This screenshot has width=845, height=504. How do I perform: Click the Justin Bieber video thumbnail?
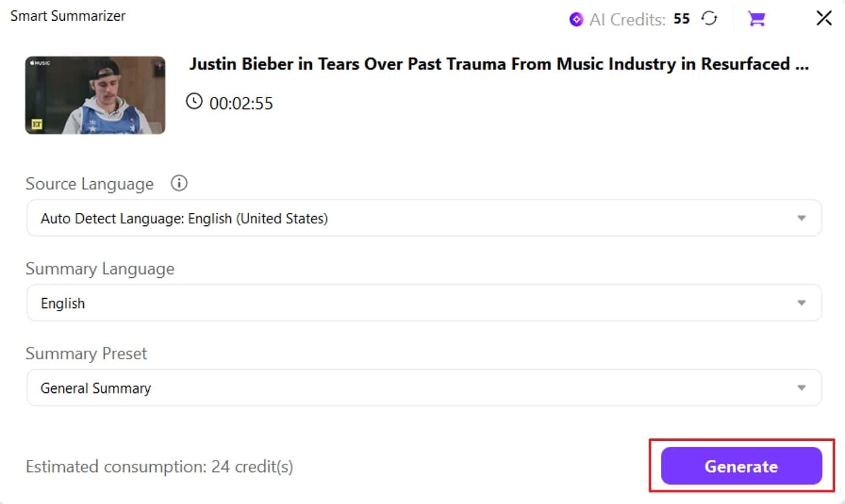tap(95, 95)
